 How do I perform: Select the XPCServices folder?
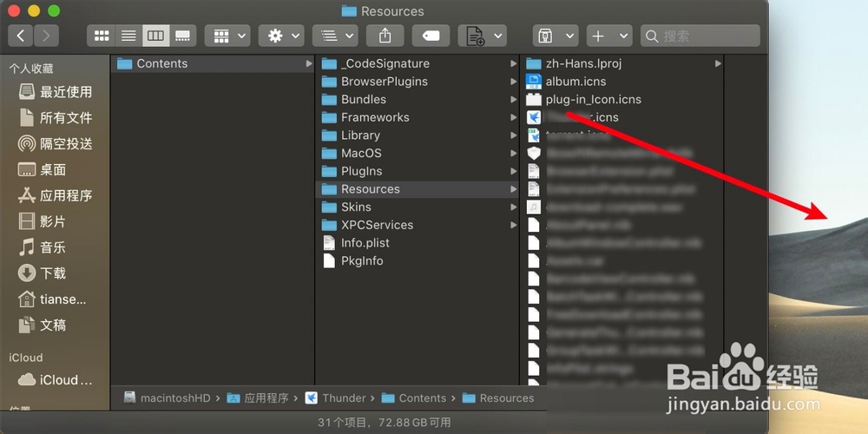pos(417,225)
